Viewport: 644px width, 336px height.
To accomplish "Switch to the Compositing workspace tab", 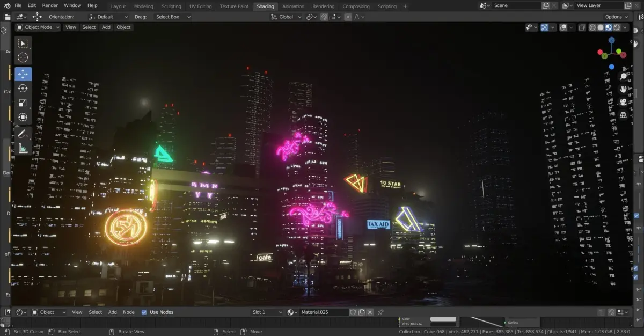I will (356, 6).
